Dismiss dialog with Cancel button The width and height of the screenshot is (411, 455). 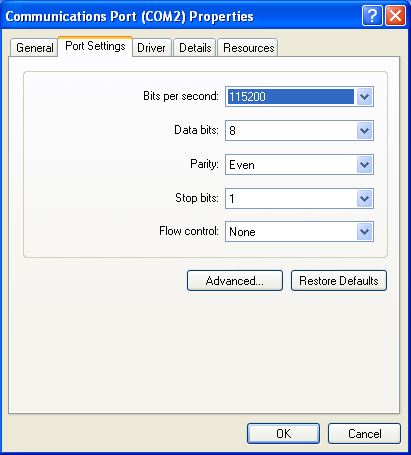click(364, 434)
